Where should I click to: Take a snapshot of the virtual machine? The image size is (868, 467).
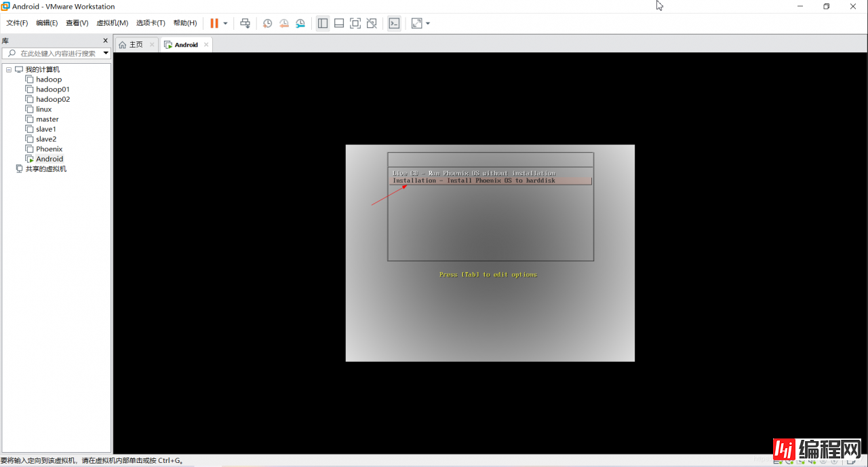point(268,23)
